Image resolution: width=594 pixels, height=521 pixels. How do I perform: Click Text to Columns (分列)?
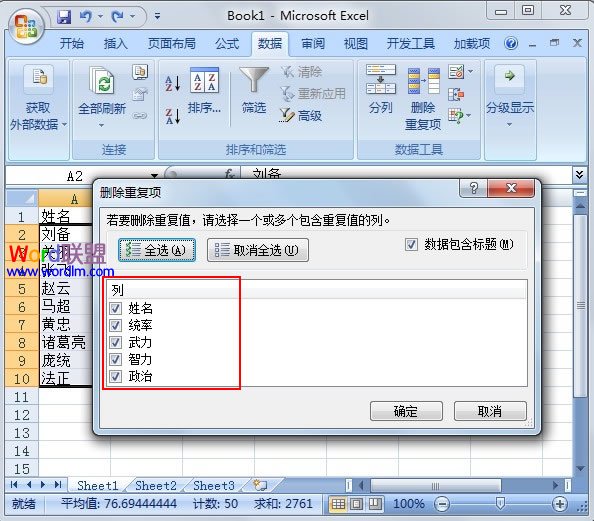pos(381,90)
